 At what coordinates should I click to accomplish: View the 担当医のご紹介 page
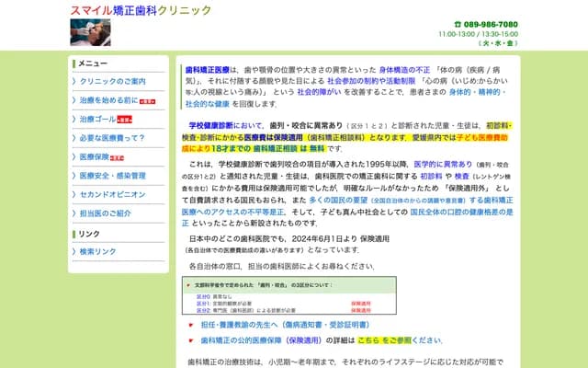click(x=105, y=213)
